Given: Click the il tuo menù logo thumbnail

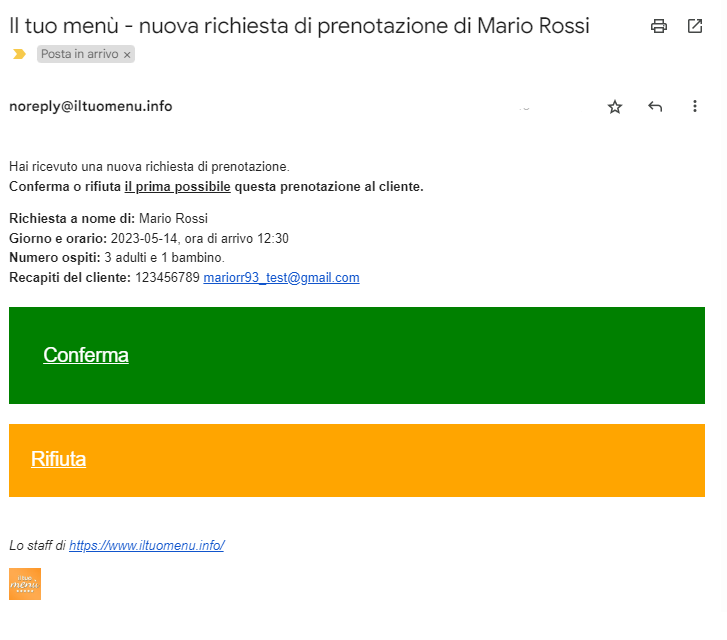Looking at the screenshot, I should pyautogui.click(x=25, y=584).
